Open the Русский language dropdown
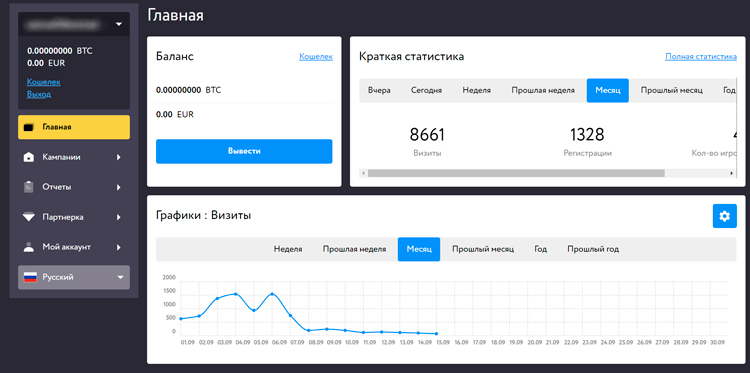 tap(74, 277)
